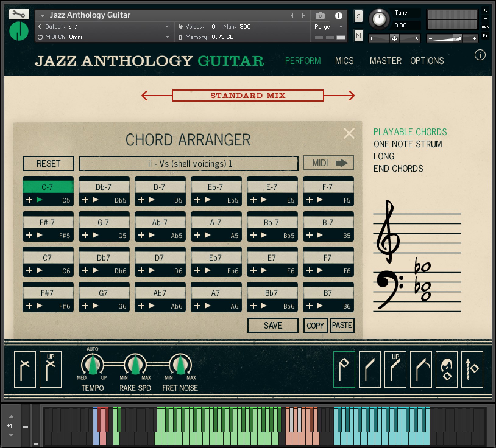Play the C-7 chord preview arrow

[39, 200]
